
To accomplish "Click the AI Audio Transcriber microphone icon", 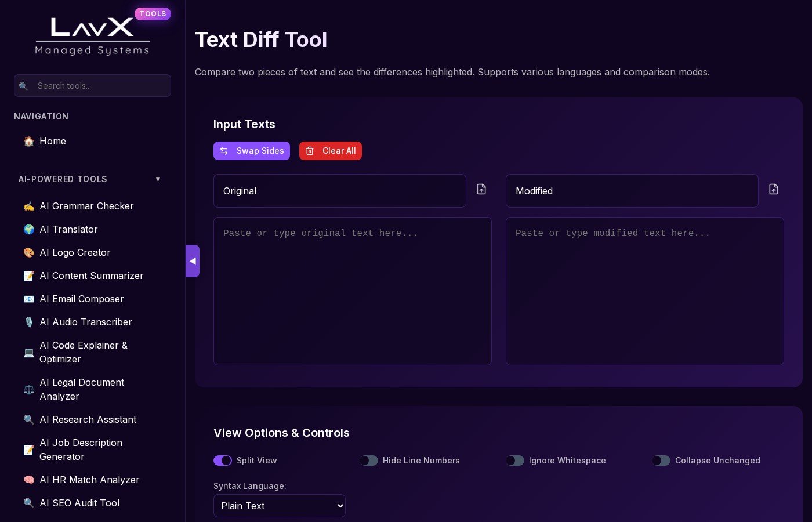I will [29, 322].
